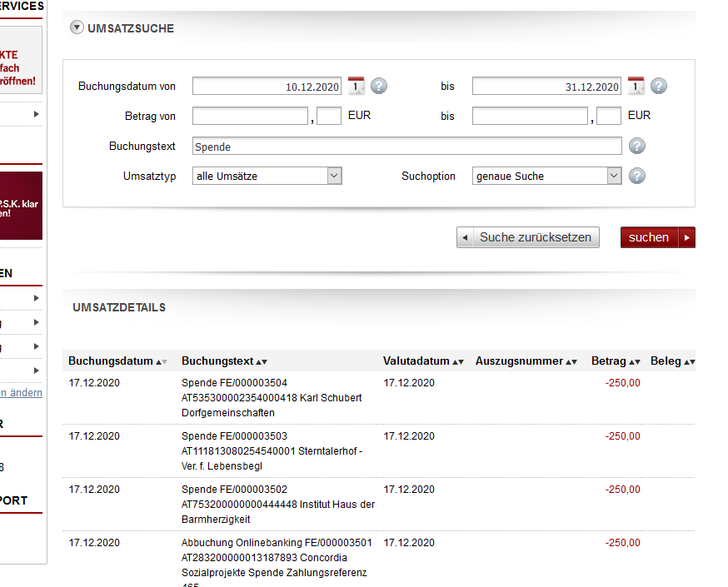This screenshot has width=728, height=587.
Task: Click help icon next to Buchungstext field
Action: pyautogui.click(x=638, y=147)
